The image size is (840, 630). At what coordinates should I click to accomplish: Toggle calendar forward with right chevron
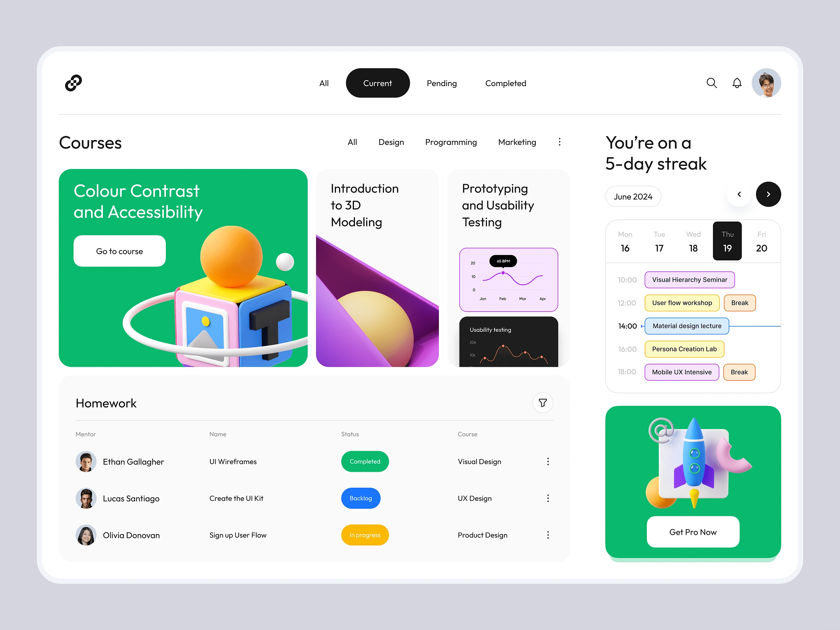tap(767, 194)
